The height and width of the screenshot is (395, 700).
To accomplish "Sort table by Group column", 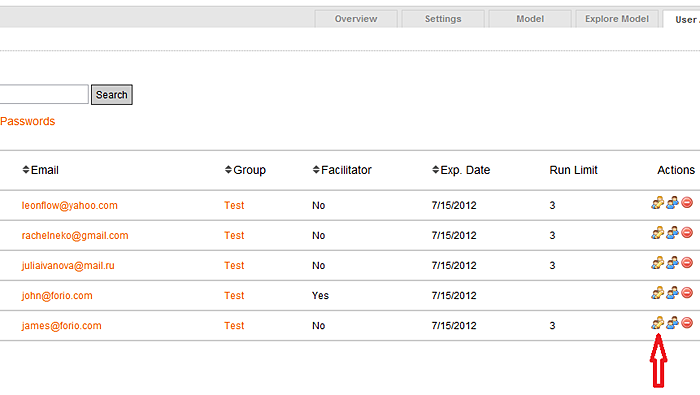I will click(x=245, y=170).
